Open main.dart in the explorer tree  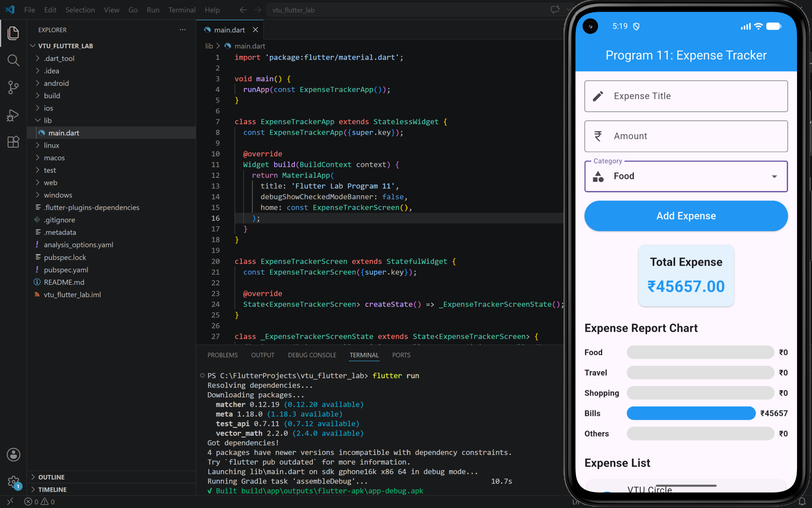111,133
